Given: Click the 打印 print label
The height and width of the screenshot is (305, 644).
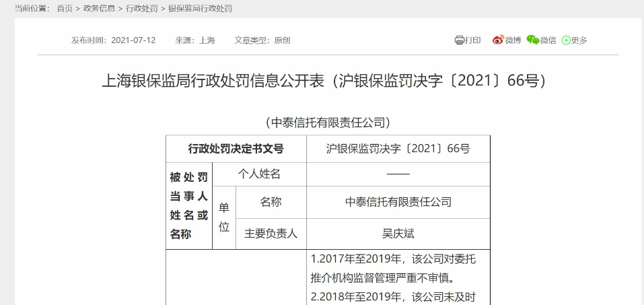Looking at the screenshot, I should (472, 40).
